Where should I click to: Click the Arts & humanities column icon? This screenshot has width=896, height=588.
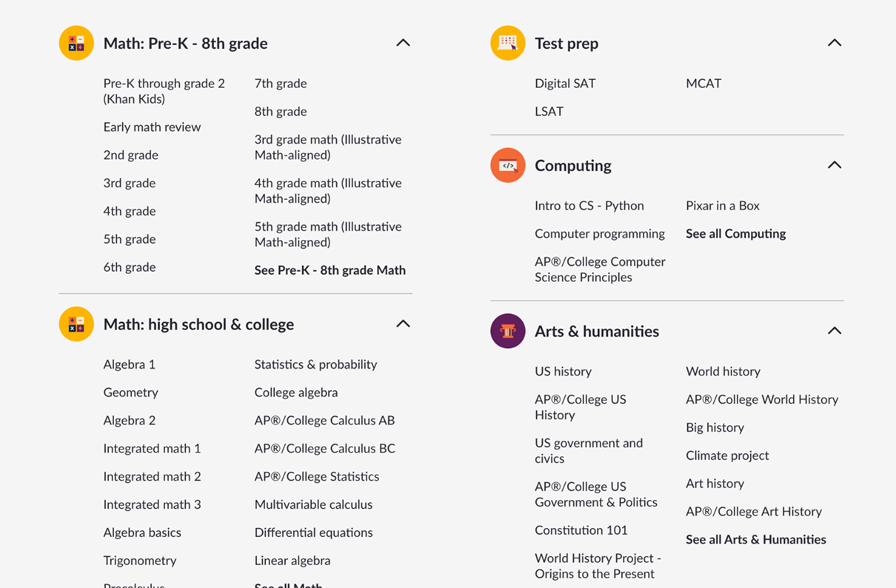pyautogui.click(x=507, y=331)
